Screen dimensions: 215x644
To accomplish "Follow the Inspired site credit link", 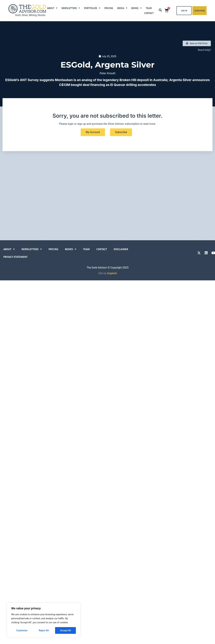I will 112,273.
